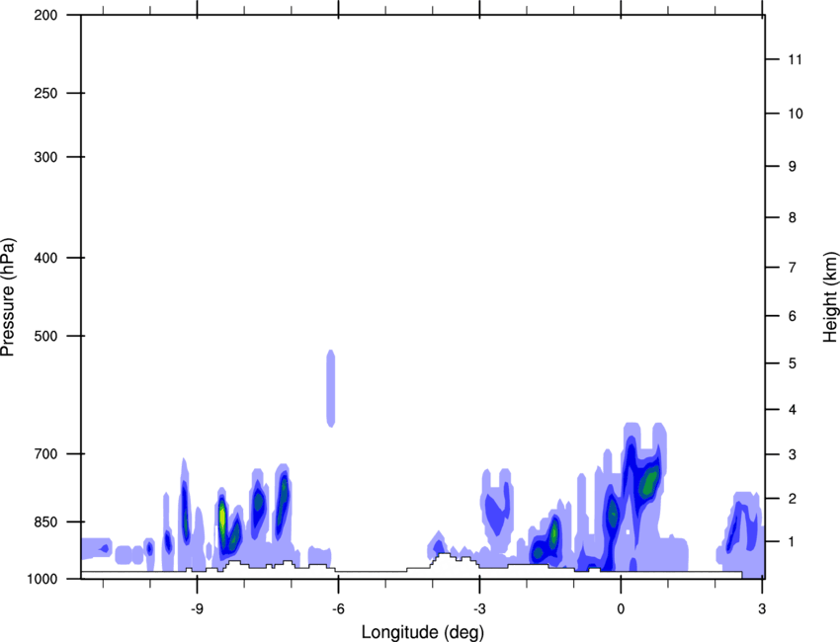Click the 250 pressure tick label
The image size is (840, 642).
(x=45, y=93)
